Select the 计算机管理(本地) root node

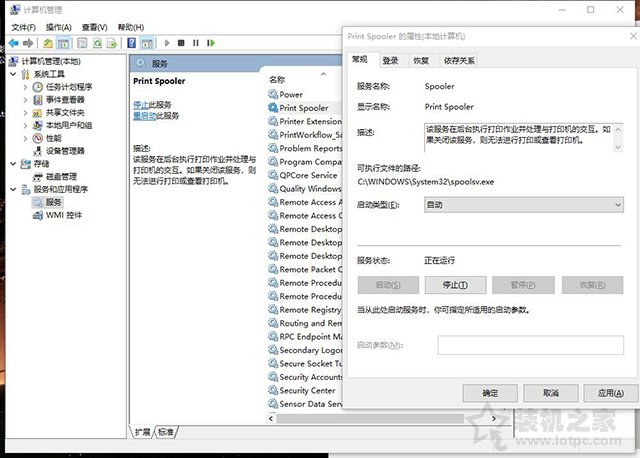click(x=51, y=61)
